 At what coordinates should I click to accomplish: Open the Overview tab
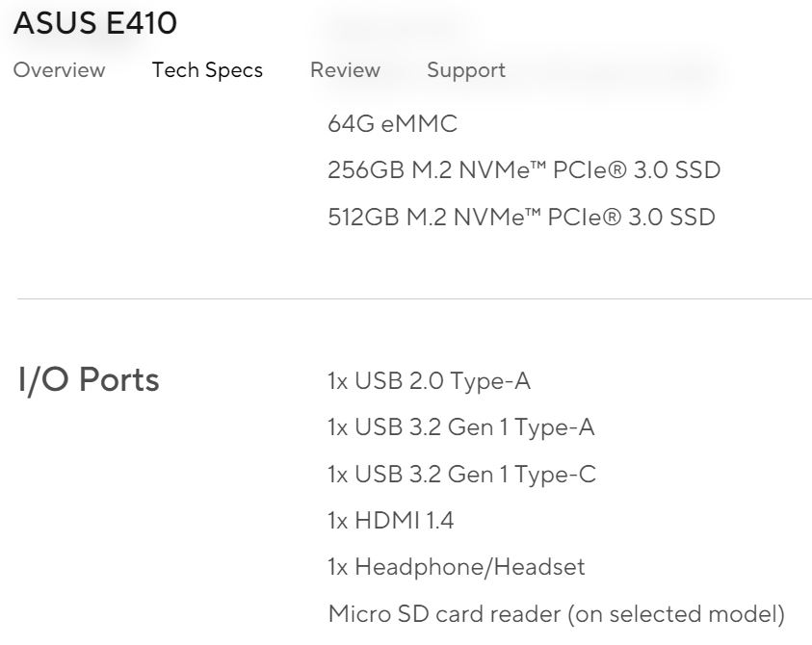(x=59, y=70)
